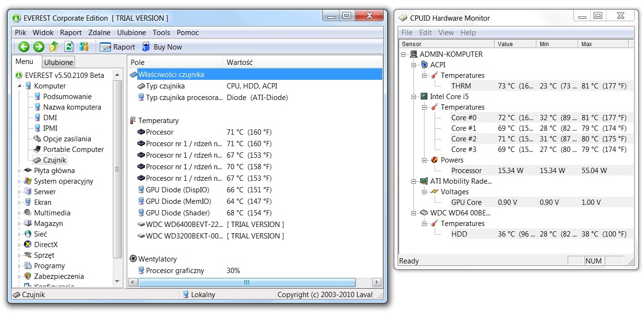
Task: Click the ATI Mobility Radeon card icon
Action: (424, 181)
